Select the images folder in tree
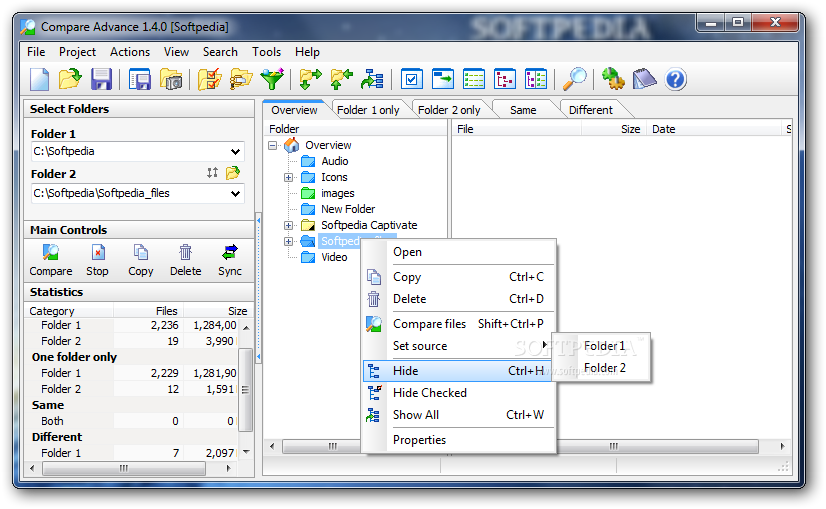The image size is (826, 509). click(338, 193)
